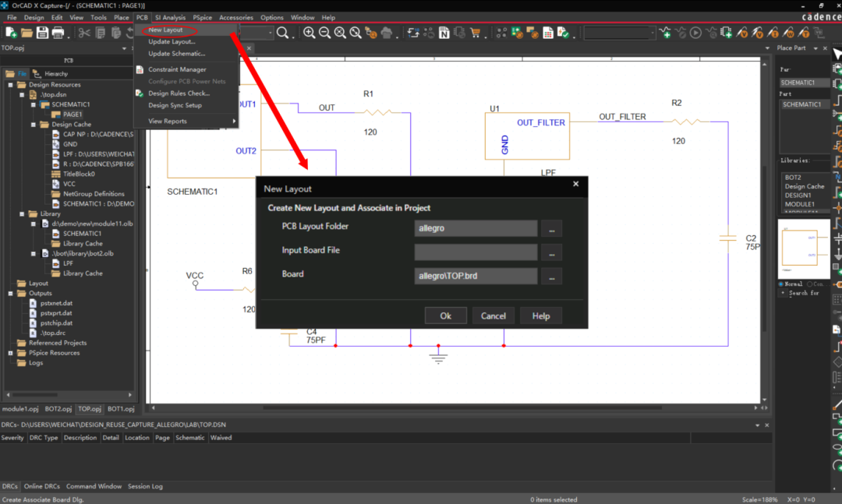Open the Online DRCs tab

click(x=41, y=486)
